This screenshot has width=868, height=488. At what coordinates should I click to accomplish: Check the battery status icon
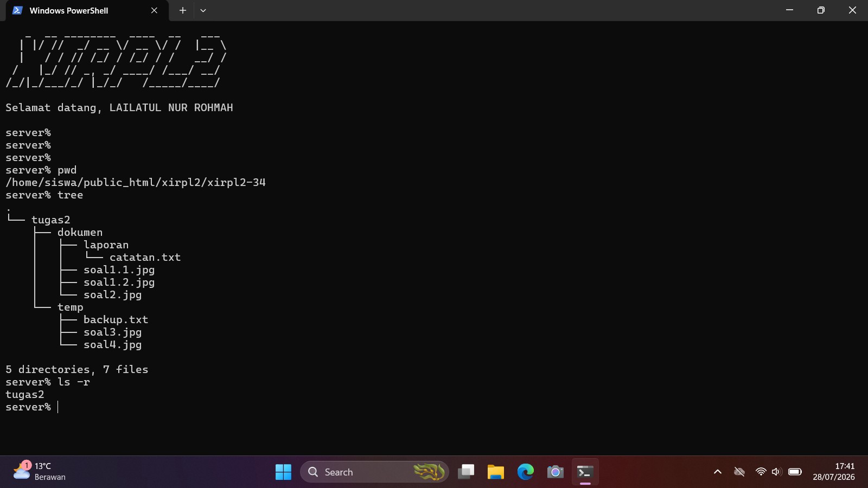[795, 472]
